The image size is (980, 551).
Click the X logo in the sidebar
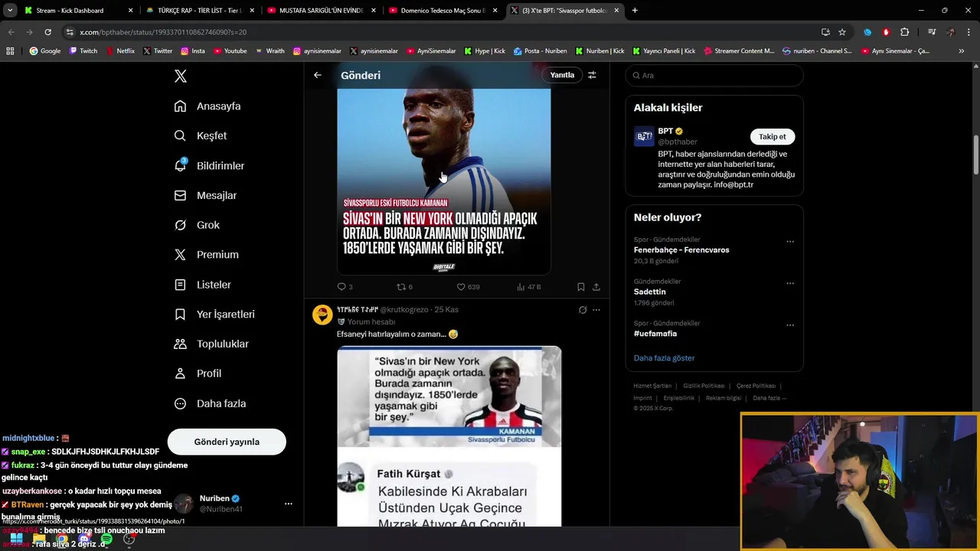(x=181, y=76)
